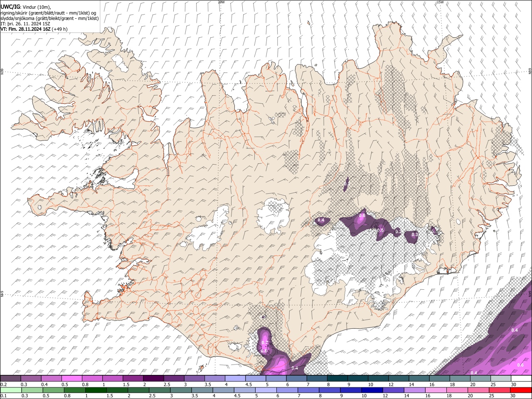This screenshot has height=399, width=532.
Task: Pick the grey-purple 0.2 snow scale swatch
Action: click(x=10, y=379)
